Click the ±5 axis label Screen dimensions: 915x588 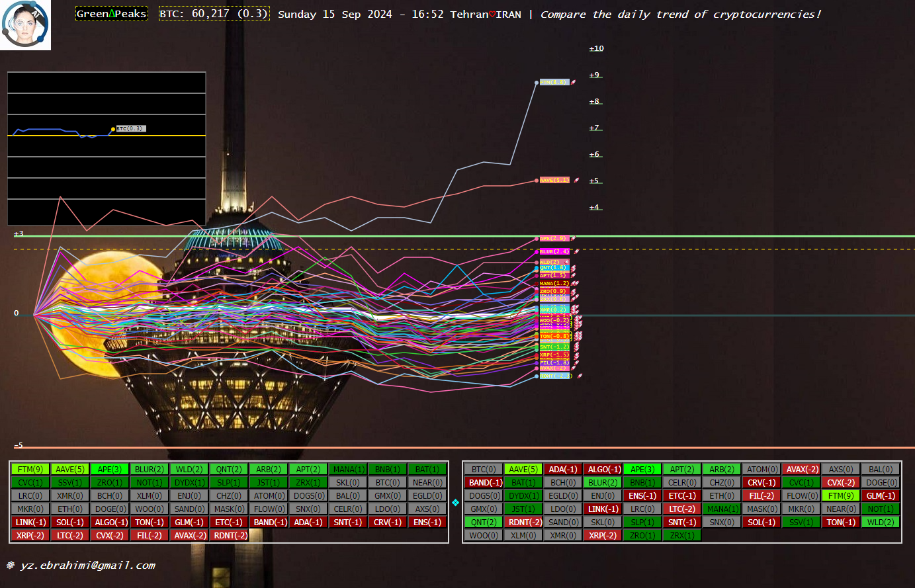[594, 181]
